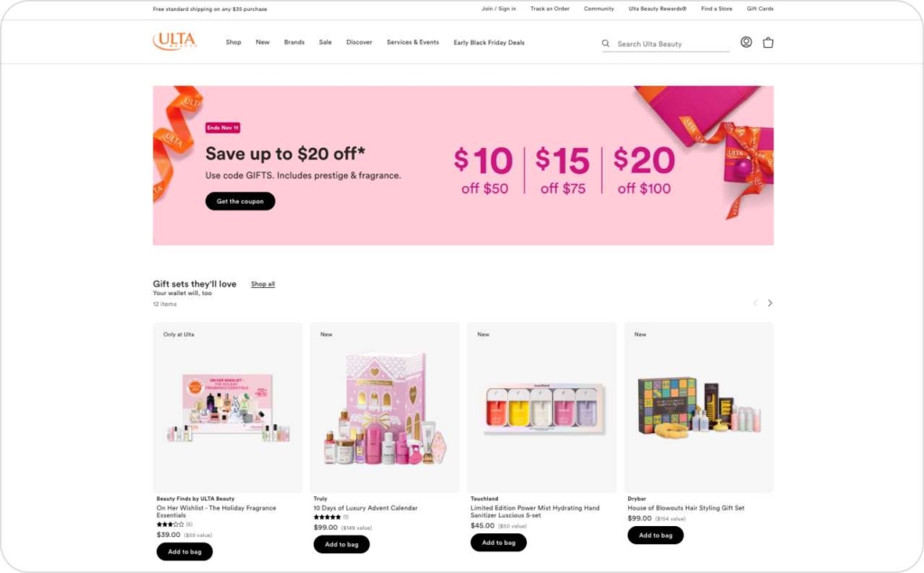Focus the Search Ulta Beauty field
Screen dimensions: 924x573
(x=671, y=43)
